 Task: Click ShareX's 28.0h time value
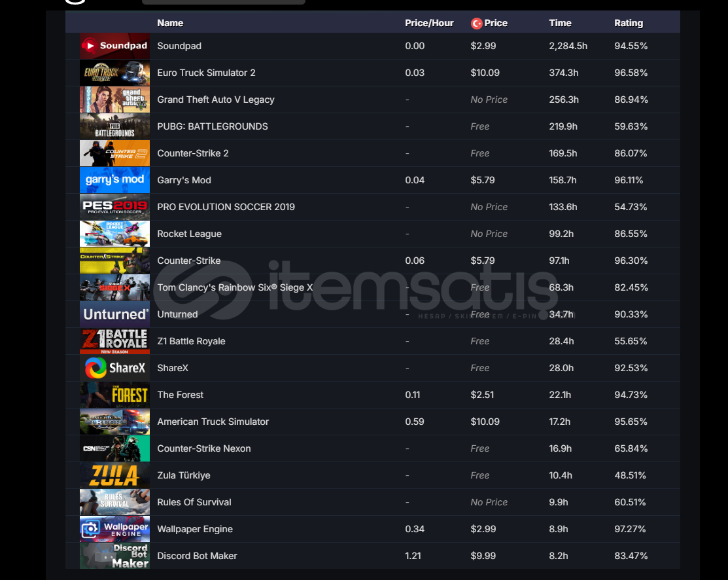coord(561,368)
